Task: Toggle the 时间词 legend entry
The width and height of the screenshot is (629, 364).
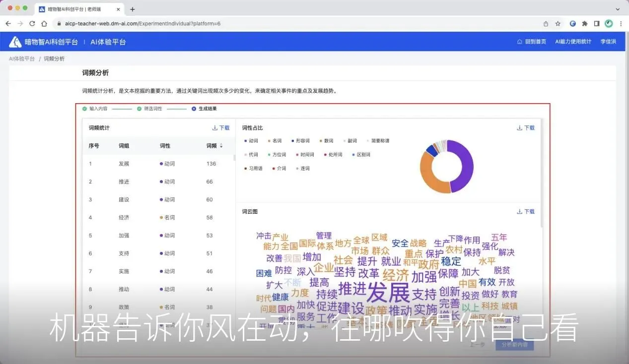Action: (305, 155)
